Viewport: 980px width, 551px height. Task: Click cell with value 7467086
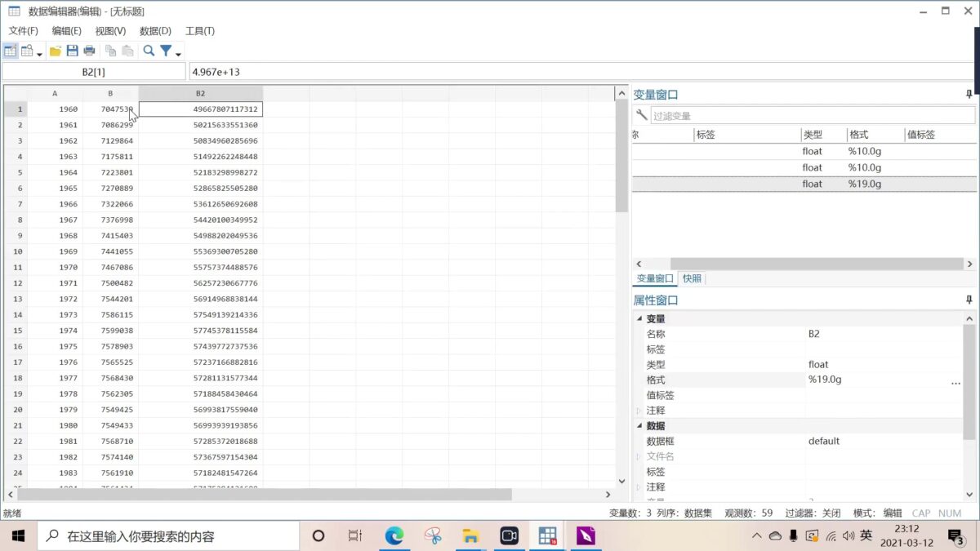pyautogui.click(x=110, y=267)
